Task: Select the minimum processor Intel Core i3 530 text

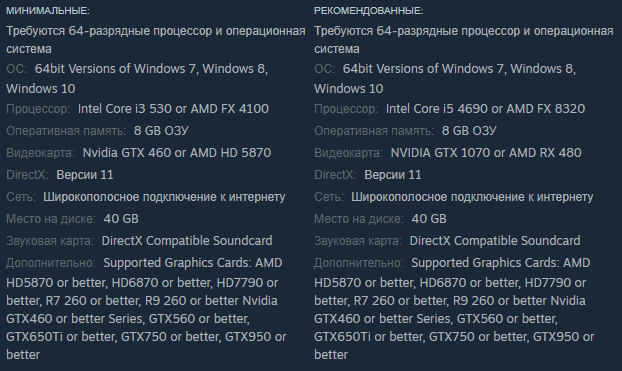Action: pyautogui.click(x=125, y=109)
